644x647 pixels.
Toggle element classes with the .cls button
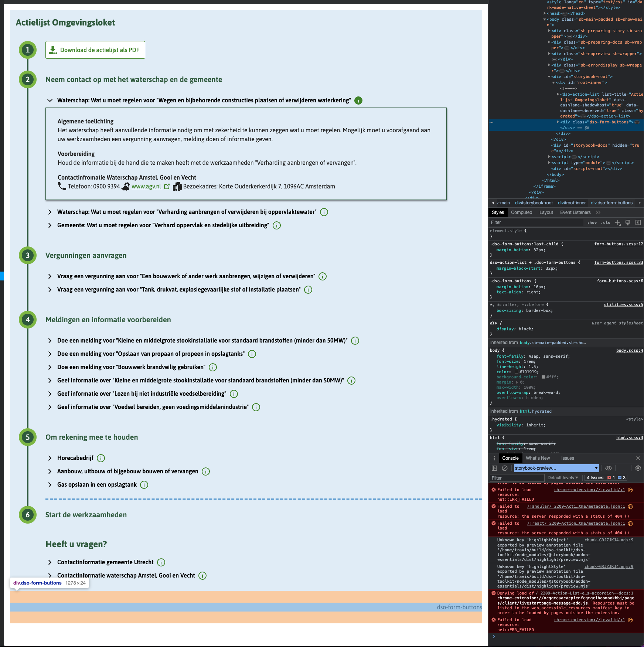[x=606, y=222]
